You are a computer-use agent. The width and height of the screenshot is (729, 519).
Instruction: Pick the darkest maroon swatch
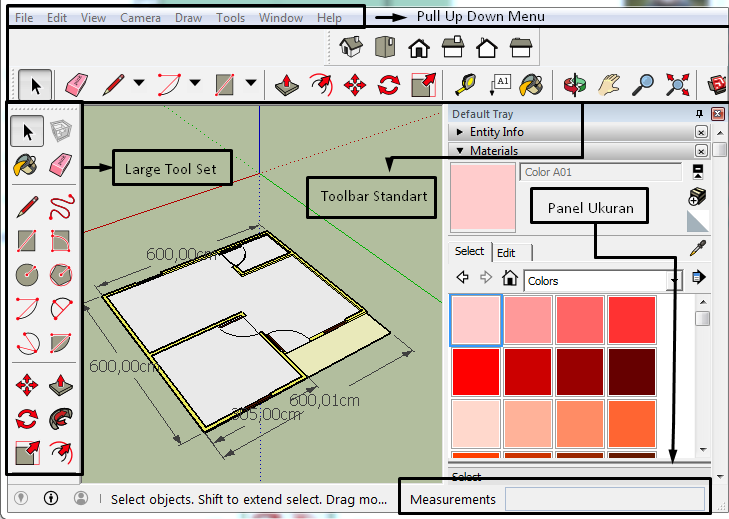[631, 372]
